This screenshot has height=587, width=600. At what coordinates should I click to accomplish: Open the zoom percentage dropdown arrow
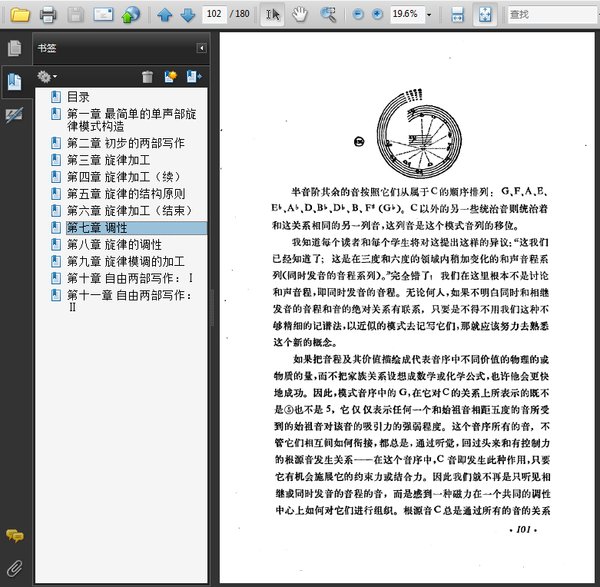(428, 15)
